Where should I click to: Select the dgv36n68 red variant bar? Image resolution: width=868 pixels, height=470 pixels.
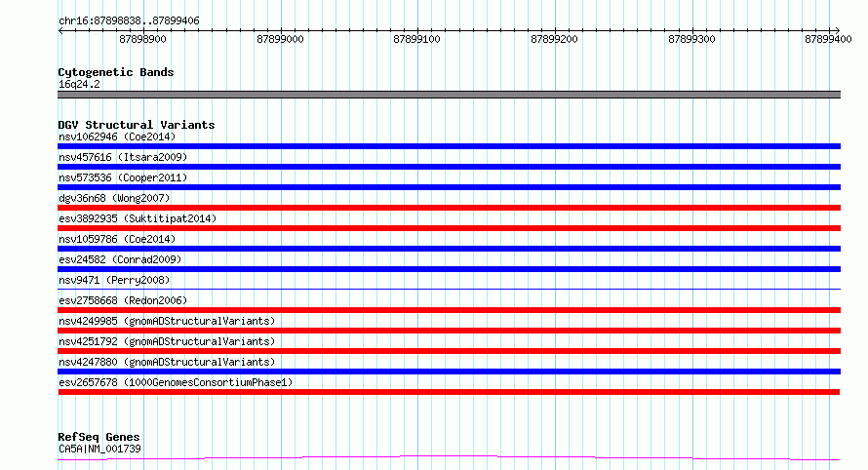point(449,208)
